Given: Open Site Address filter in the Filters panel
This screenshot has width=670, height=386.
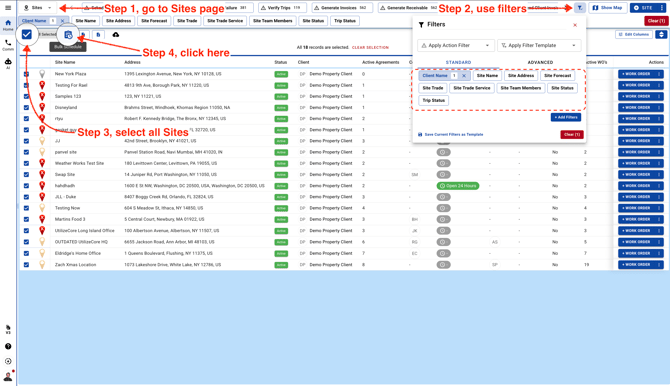Looking at the screenshot, I should pyautogui.click(x=521, y=76).
